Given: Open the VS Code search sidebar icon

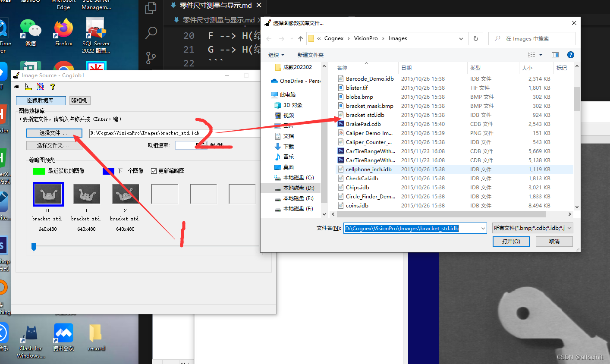Looking at the screenshot, I should [x=151, y=32].
